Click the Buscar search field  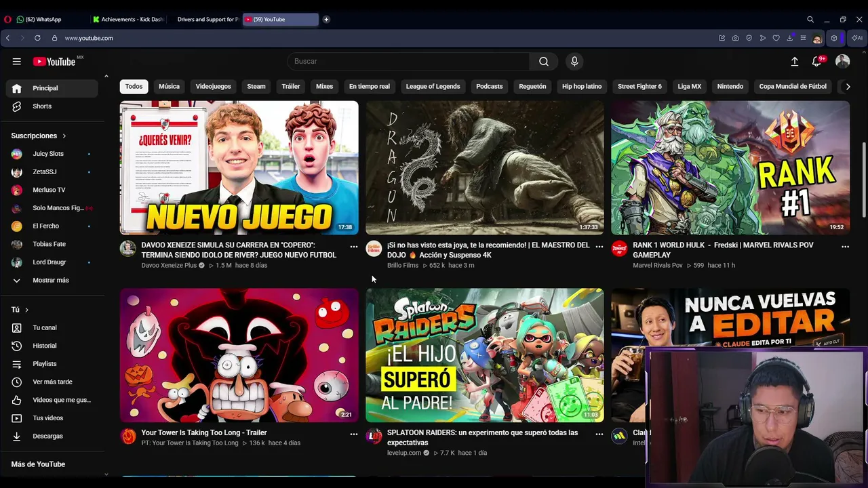click(408, 61)
